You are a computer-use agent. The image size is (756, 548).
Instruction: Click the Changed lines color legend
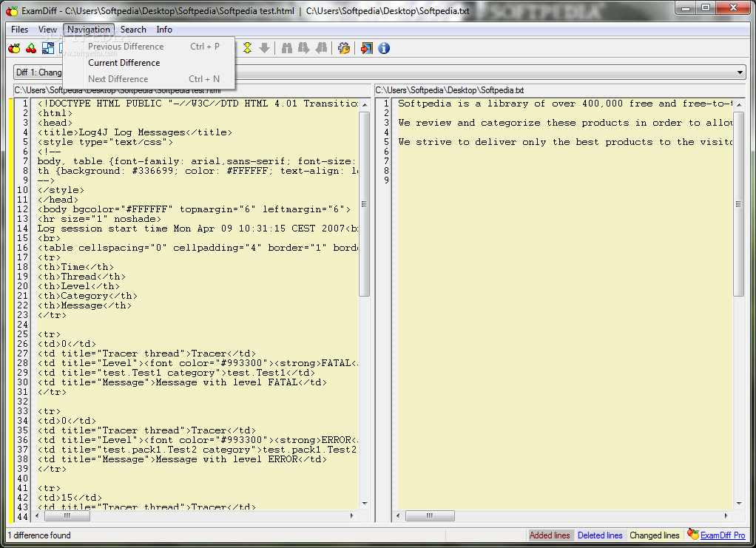654,535
